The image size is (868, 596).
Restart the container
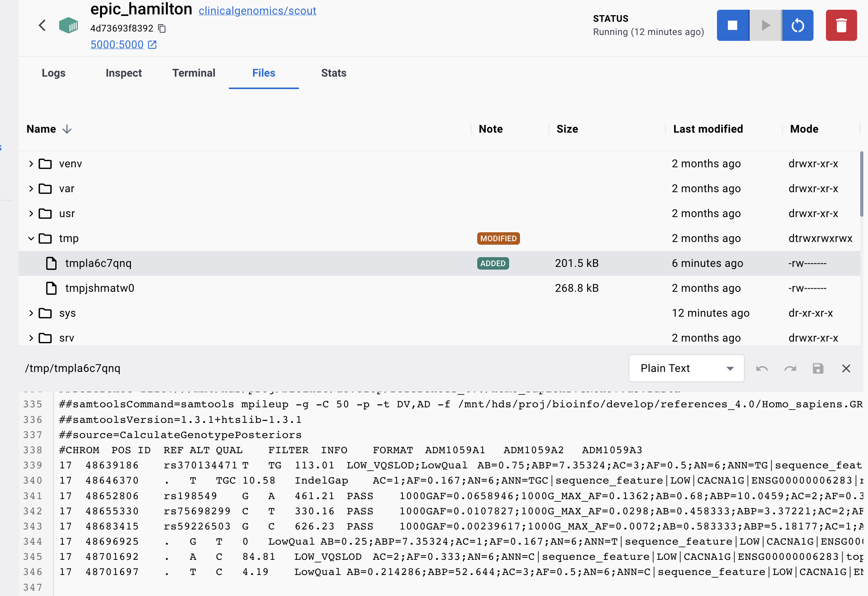click(797, 25)
